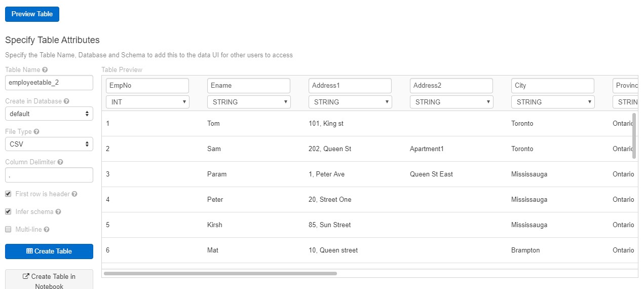This screenshot has height=289, width=644.
Task: Open the type dropdown under Address1
Action: tap(350, 102)
